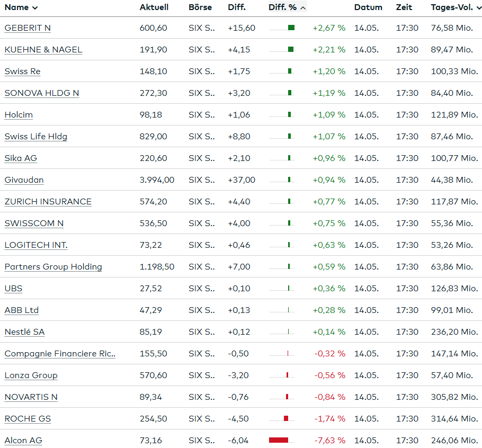The height and width of the screenshot is (448, 482).
Task: Click the Datum column header
Action: (x=368, y=7)
